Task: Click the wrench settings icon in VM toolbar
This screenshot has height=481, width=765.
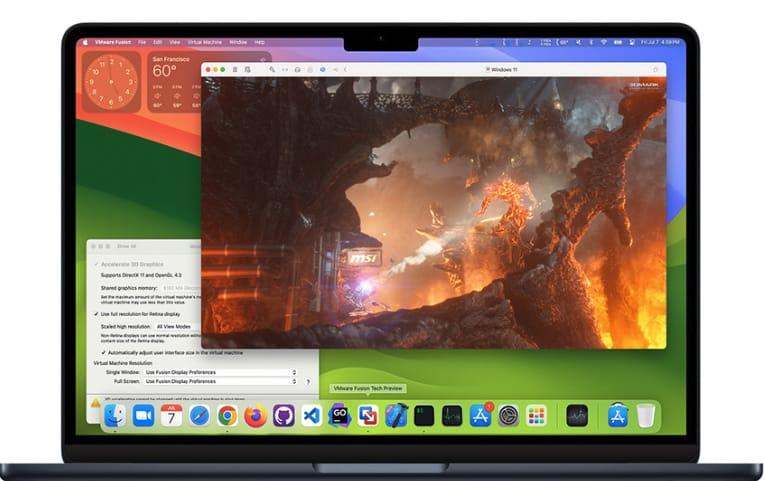Action: [272, 70]
